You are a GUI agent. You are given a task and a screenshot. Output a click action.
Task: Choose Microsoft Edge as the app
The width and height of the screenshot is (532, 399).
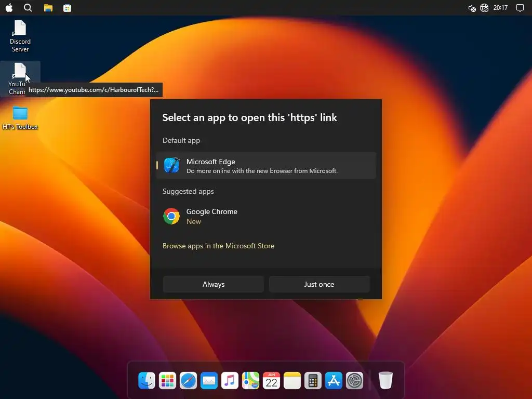tap(266, 166)
